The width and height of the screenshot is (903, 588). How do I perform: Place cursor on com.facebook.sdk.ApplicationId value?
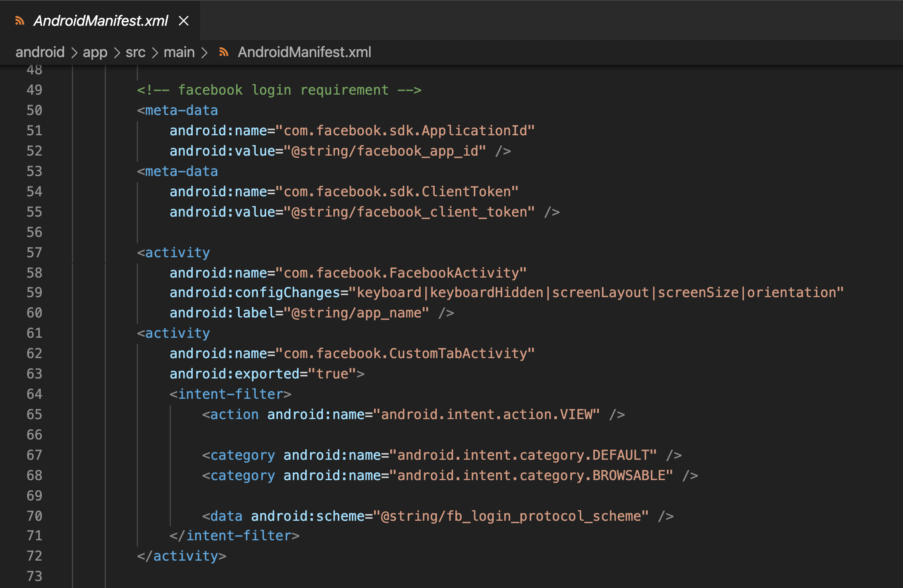(405, 131)
